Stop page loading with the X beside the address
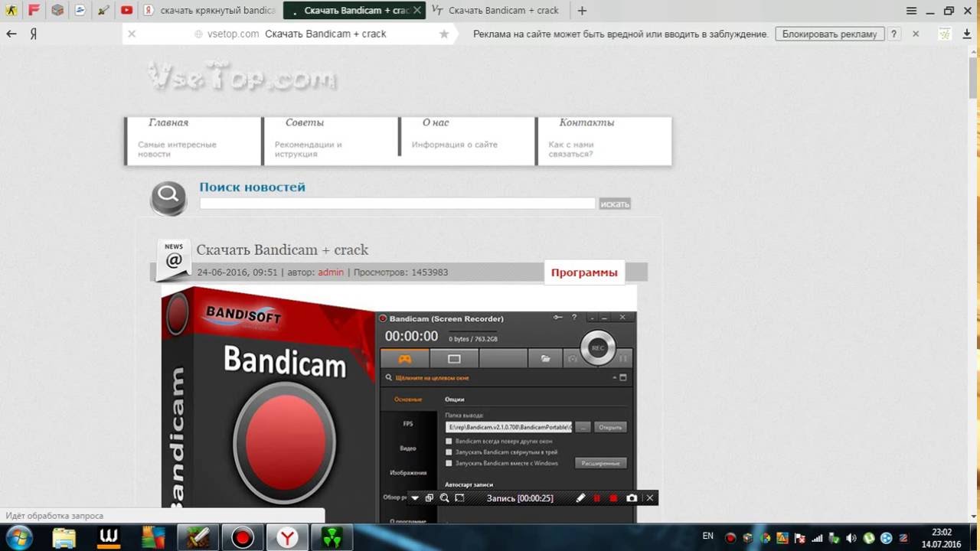Screen dimensions: 980x551 coord(132,34)
